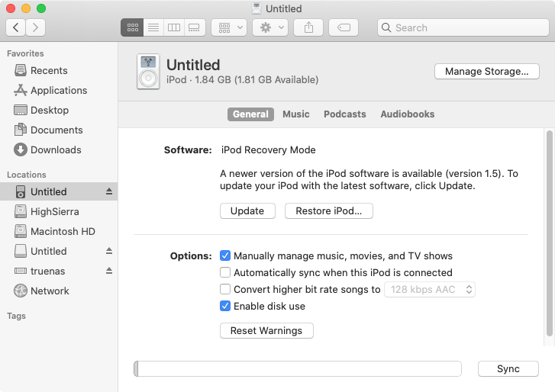The image size is (555, 392).
Task: Focus the Search field
Action: click(x=463, y=27)
